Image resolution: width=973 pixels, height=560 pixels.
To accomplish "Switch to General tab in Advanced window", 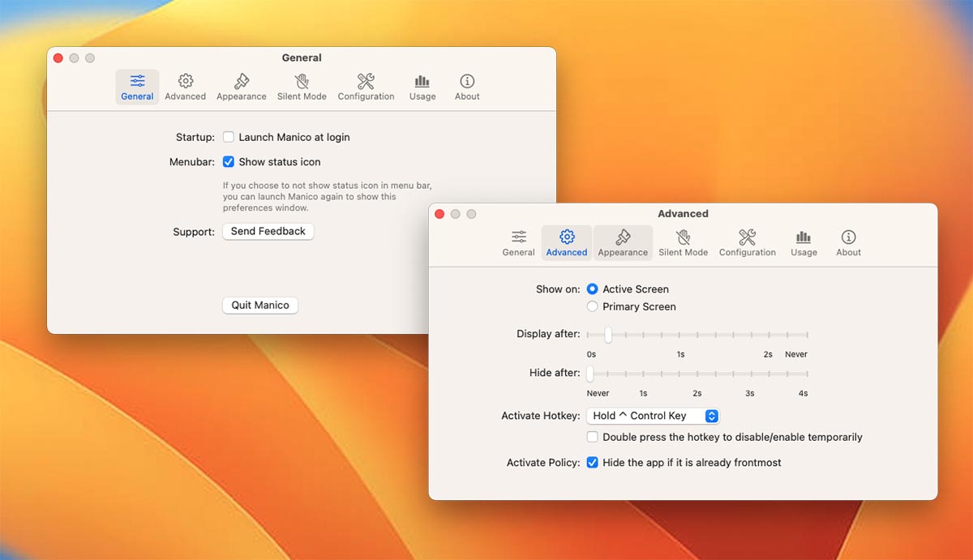I will click(x=518, y=242).
